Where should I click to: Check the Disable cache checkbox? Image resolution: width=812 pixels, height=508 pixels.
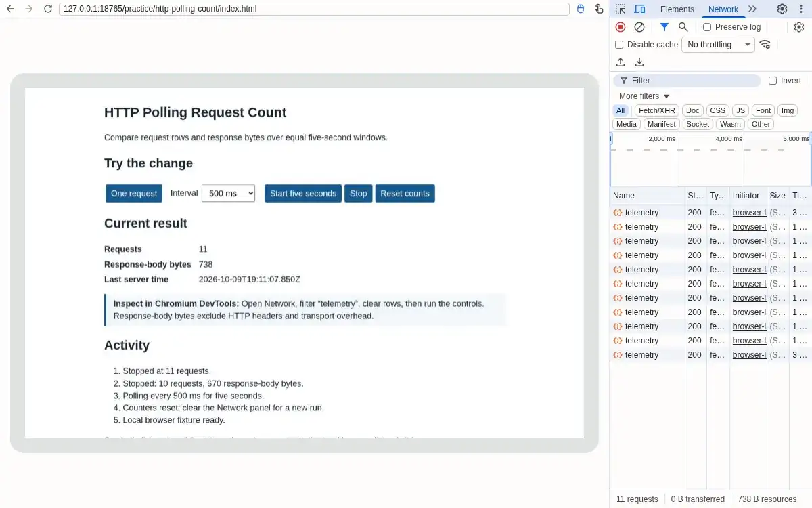(x=619, y=45)
